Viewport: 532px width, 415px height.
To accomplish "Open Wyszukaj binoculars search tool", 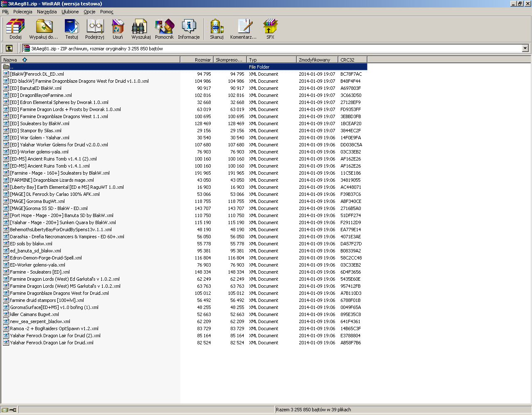I will [x=141, y=29].
